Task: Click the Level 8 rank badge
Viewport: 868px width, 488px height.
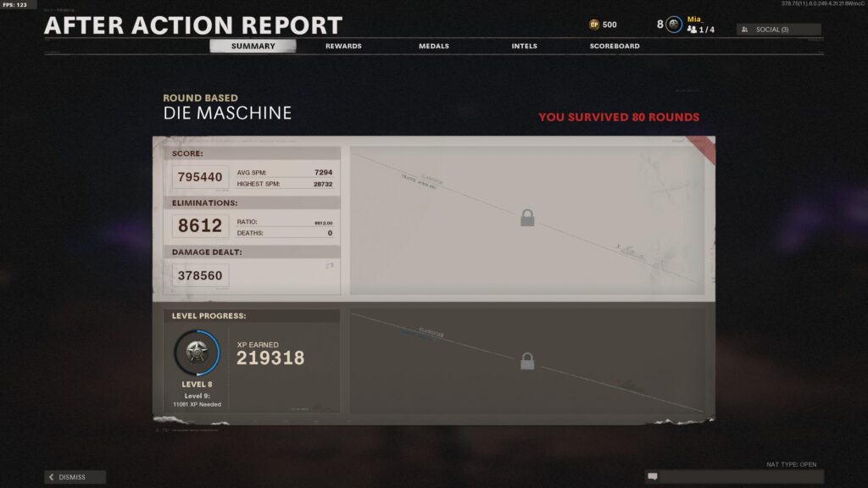Action: [197, 352]
